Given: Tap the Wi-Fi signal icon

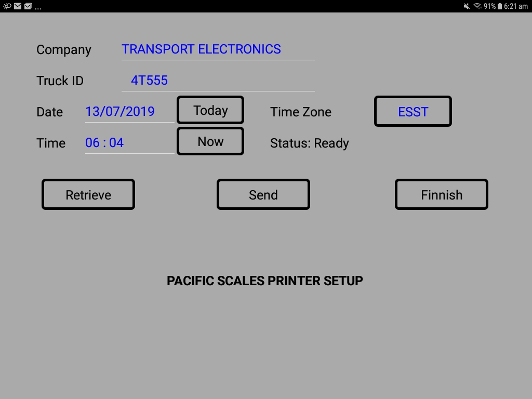Looking at the screenshot, I should click(x=477, y=6).
